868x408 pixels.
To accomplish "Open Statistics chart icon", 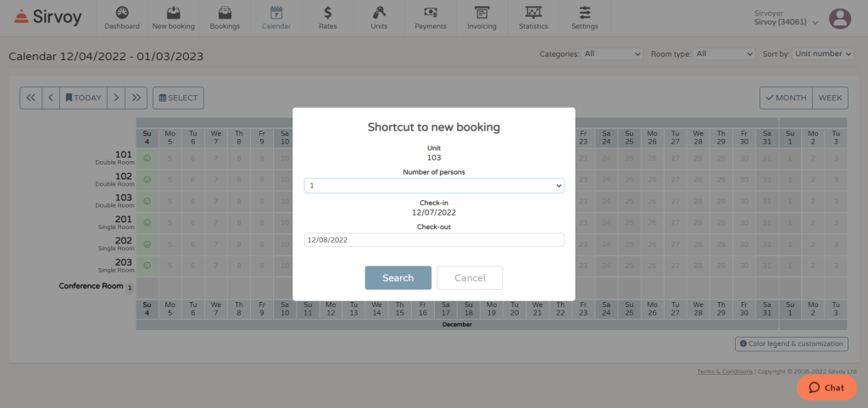I will (533, 13).
